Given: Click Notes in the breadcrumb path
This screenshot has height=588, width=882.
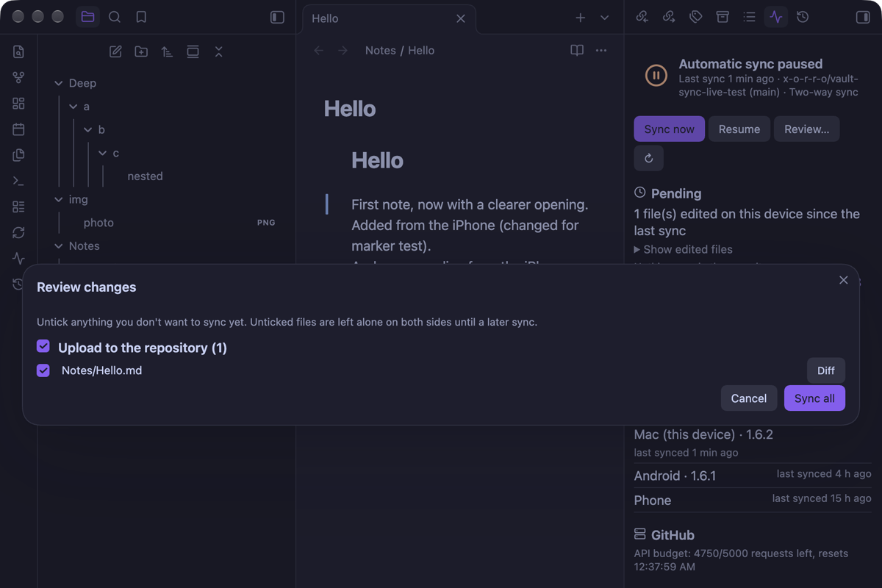Looking at the screenshot, I should click(x=381, y=51).
